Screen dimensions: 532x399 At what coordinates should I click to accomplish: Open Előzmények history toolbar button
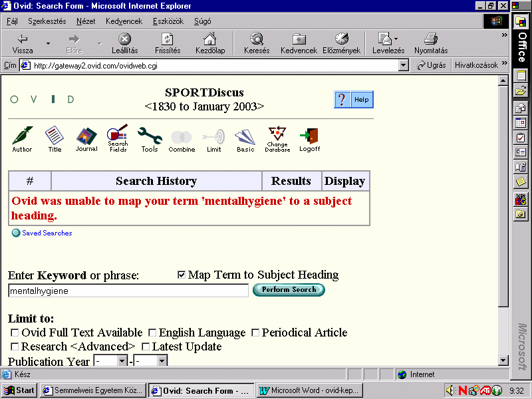click(341, 43)
